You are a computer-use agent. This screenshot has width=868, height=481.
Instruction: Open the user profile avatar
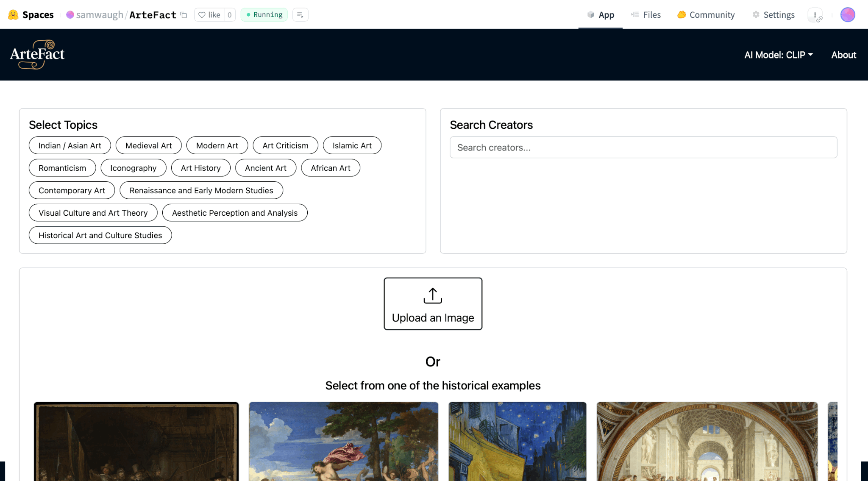(848, 15)
